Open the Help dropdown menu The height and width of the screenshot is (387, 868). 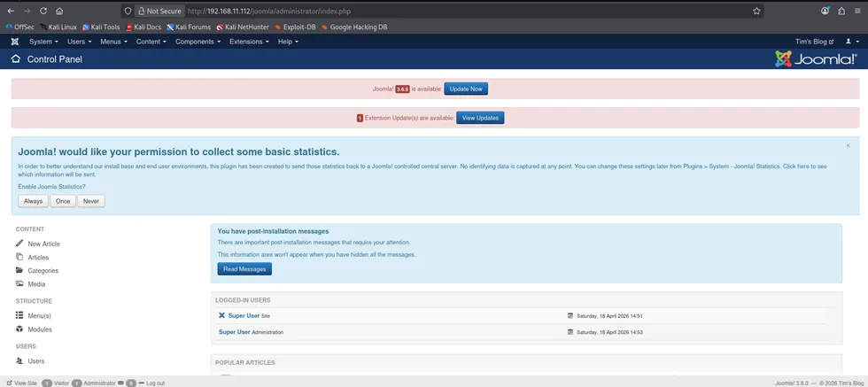[x=288, y=42]
